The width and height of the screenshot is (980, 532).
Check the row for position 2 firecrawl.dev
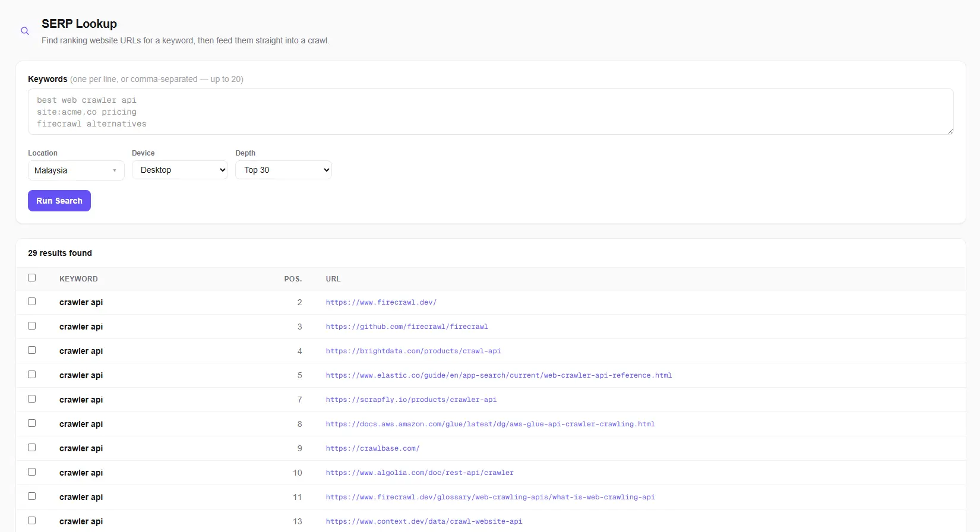point(32,302)
